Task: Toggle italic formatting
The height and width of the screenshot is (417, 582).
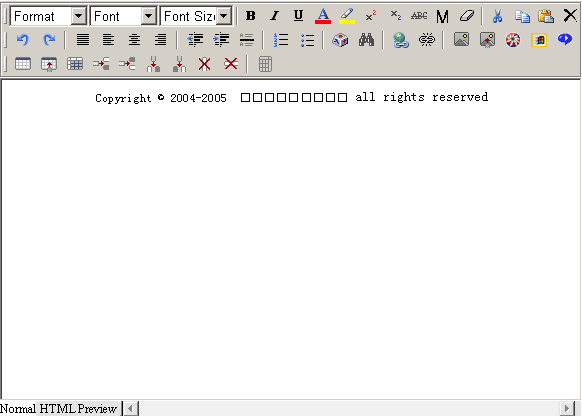Action: point(274,16)
